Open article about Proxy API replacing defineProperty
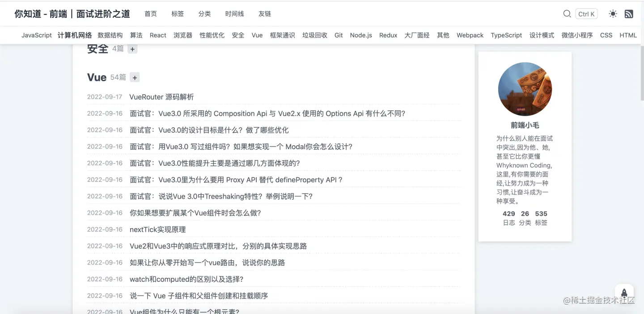The width and height of the screenshot is (644, 314). (236, 180)
